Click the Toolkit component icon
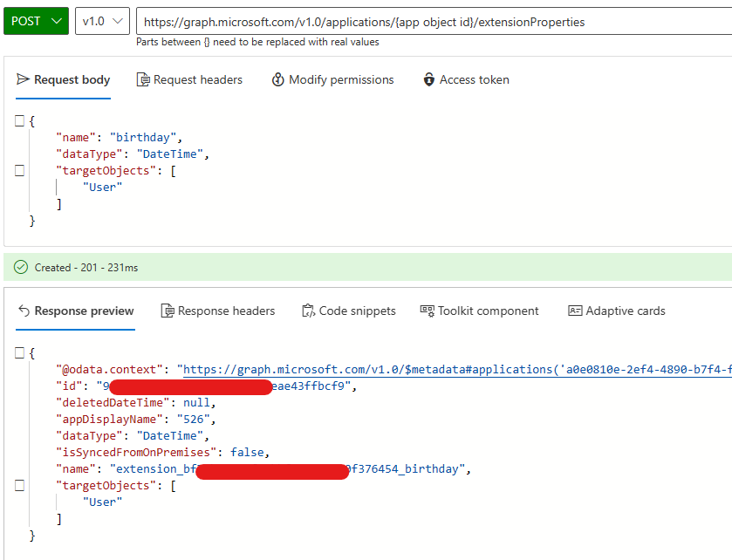The height and width of the screenshot is (560, 732). pos(427,310)
